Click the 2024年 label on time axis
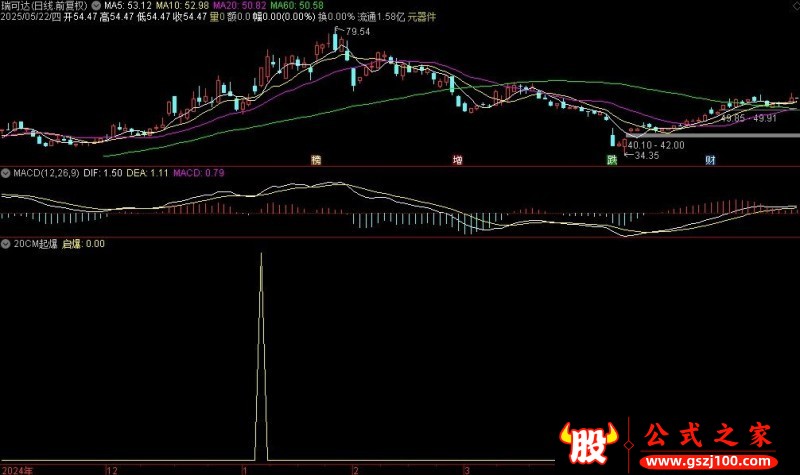This screenshot has height=475, width=800. [17, 468]
